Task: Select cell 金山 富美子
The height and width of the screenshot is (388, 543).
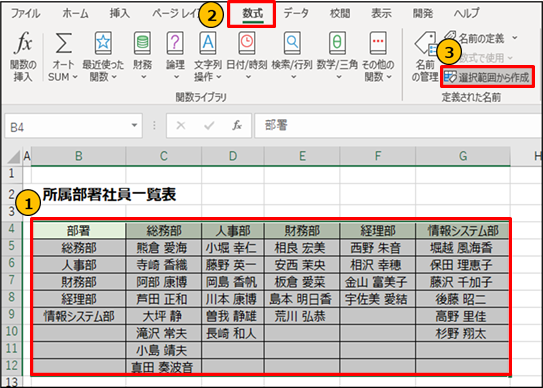Action: (x=378, y=282)
